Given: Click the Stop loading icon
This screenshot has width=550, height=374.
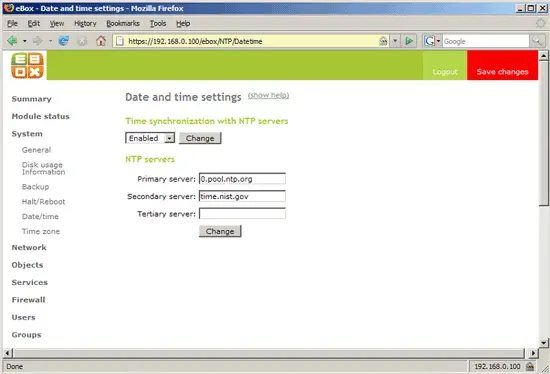Looking at the screenshot, I should [82, 41].
